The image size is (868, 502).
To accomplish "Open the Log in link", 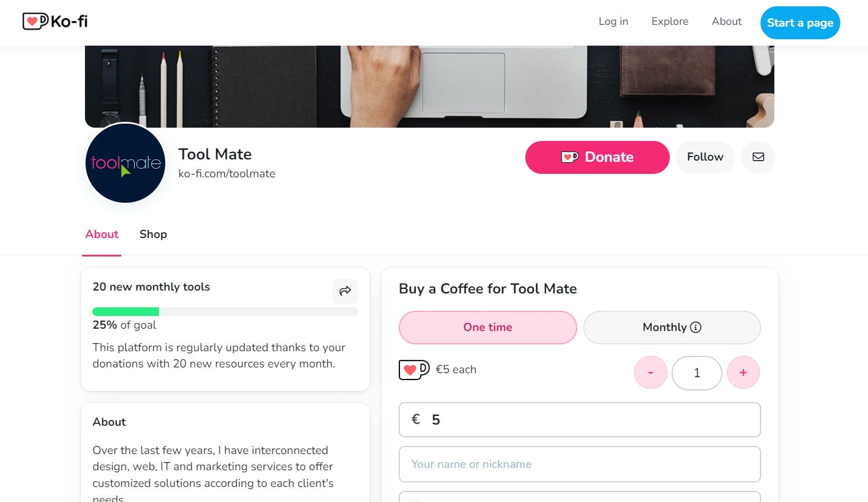I will (613, 21).
